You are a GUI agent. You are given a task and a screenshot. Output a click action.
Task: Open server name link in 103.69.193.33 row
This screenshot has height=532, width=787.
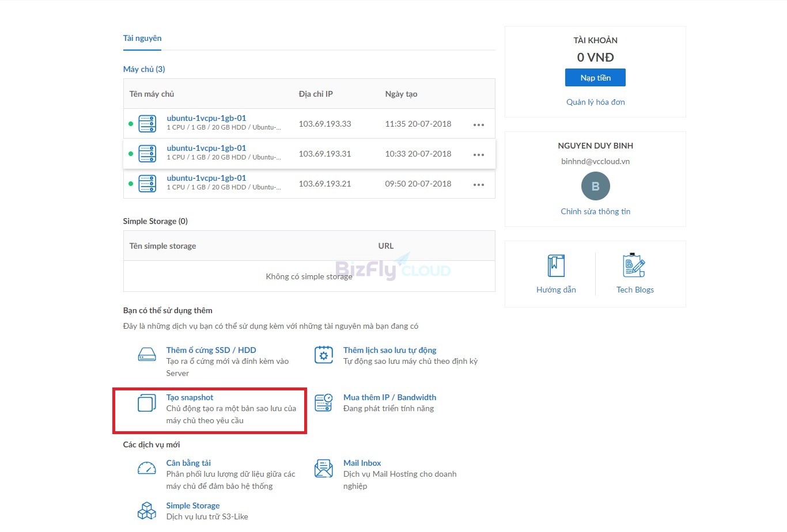click(206, 118)
